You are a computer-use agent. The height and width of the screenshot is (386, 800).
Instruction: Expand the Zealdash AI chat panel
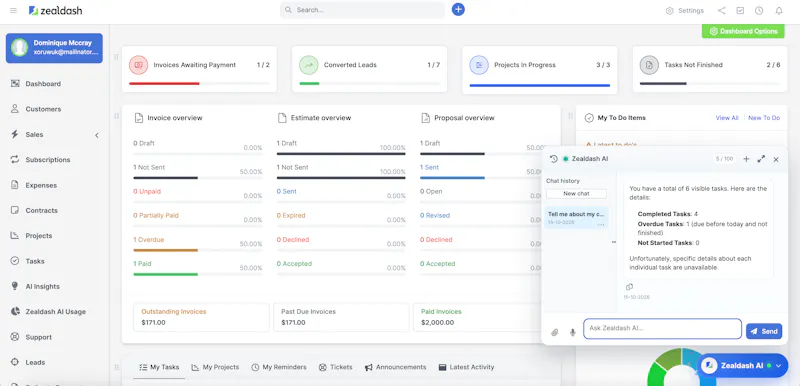click(761, 159)
